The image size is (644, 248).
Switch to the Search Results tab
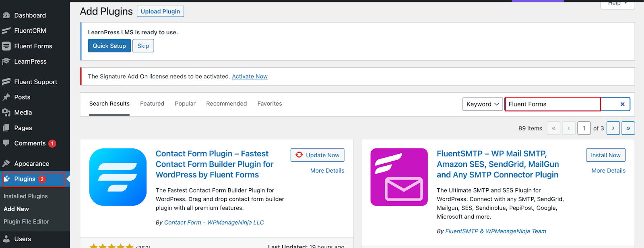109,104
